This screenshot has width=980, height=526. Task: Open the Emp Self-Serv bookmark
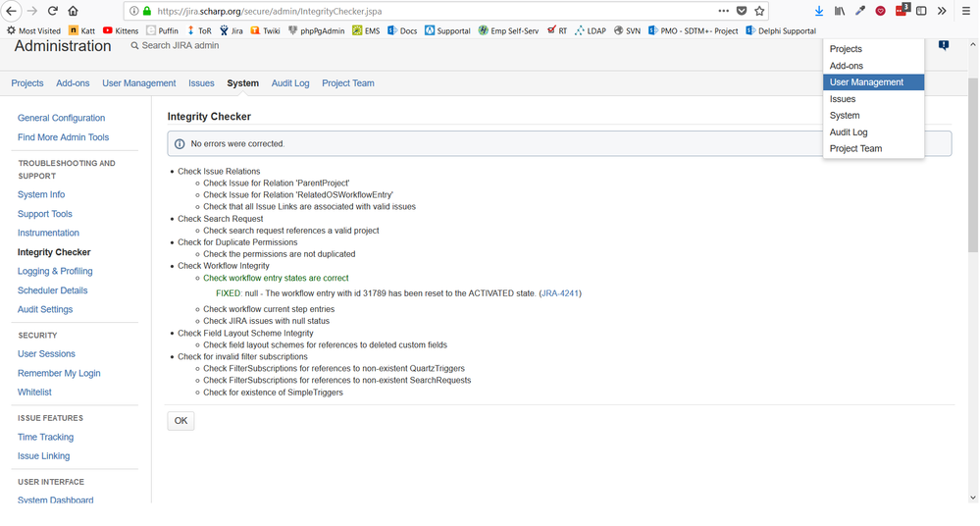pyautogui.click(x=508, y=30)
